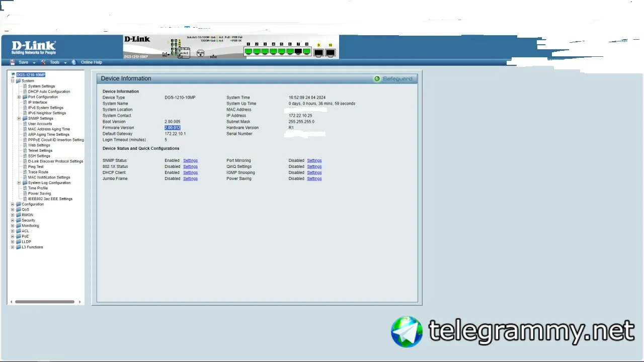Screen dimensions: 644x362
Task: Click the IP address value 172.22.10.25
Action: [300, 116]
